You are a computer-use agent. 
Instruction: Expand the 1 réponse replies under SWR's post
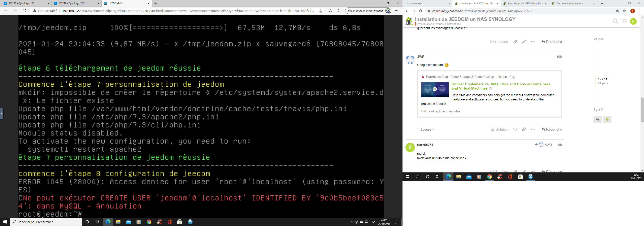(x=426, y=130)
